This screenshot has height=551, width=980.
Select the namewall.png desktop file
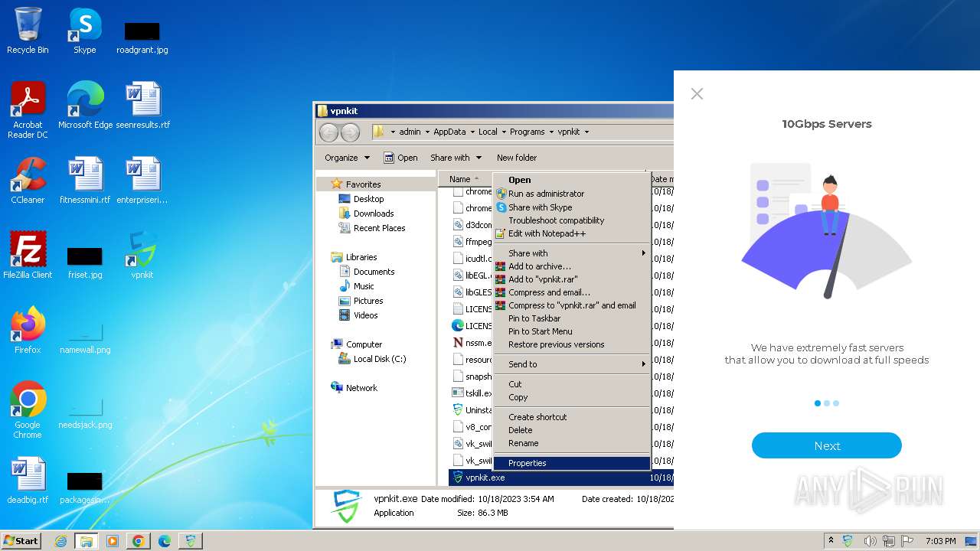click(85, 337)
